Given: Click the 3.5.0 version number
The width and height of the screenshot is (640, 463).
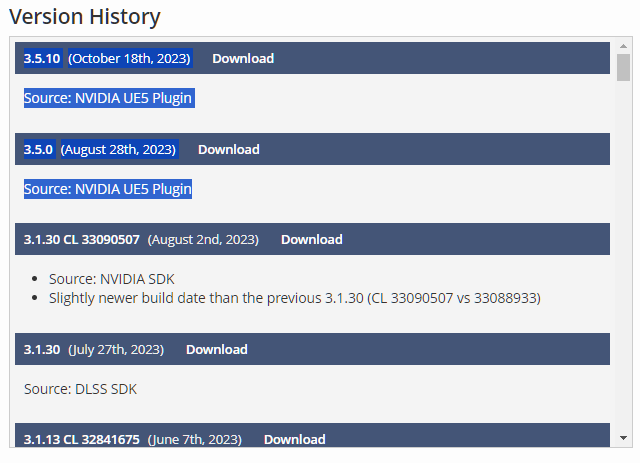Looking at the screenshot, I should coord(38,149).
